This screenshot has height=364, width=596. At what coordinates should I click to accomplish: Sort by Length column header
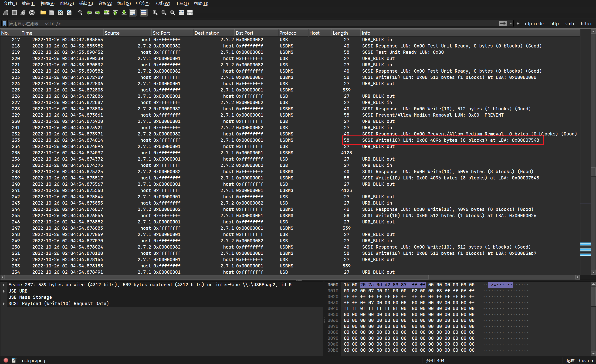[x=345, y=33]
